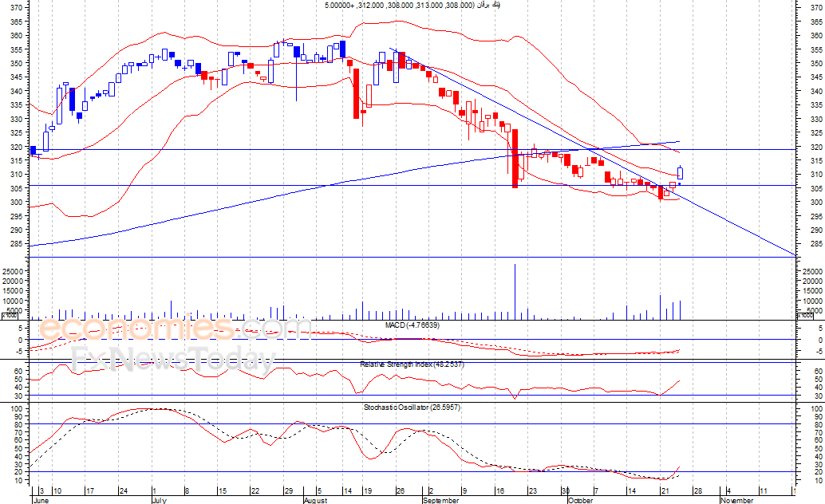This screenshot has width=825, height=504.
Task: Click the 25000 volume label on left axis
Action: tap(13, 271)
